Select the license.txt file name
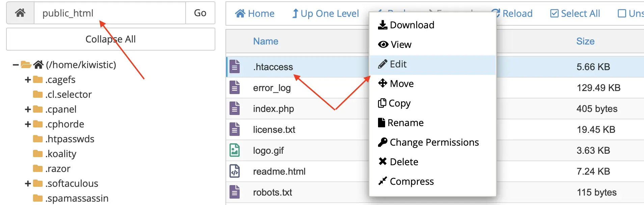Image resolution: width=644 pixels, height=205 pixels. click(274, 129)
